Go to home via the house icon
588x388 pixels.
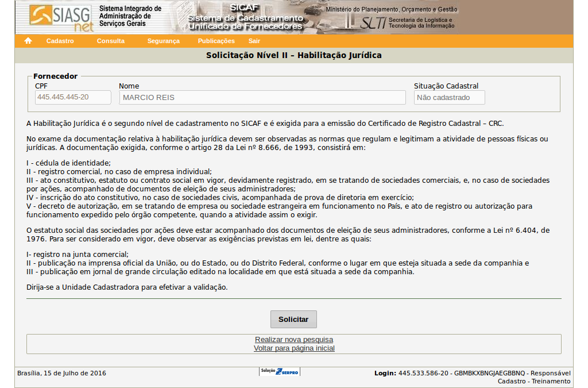(28, 41)
